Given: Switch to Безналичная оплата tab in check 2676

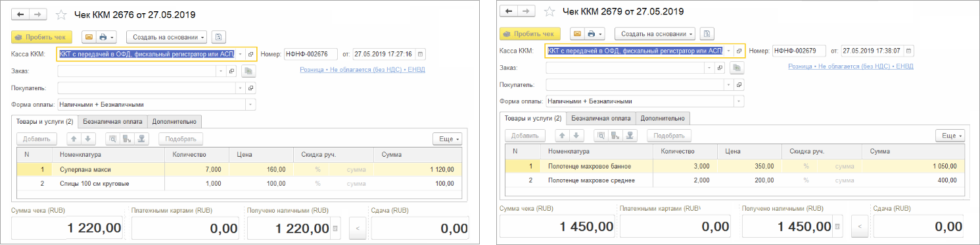Looking at the screenshot, I should [113, 121].
